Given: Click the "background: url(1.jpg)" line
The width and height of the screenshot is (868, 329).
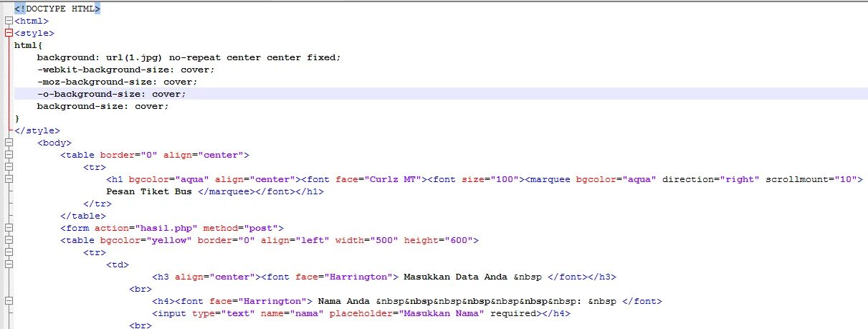Looking at the screenshot, I should (189, 57).
